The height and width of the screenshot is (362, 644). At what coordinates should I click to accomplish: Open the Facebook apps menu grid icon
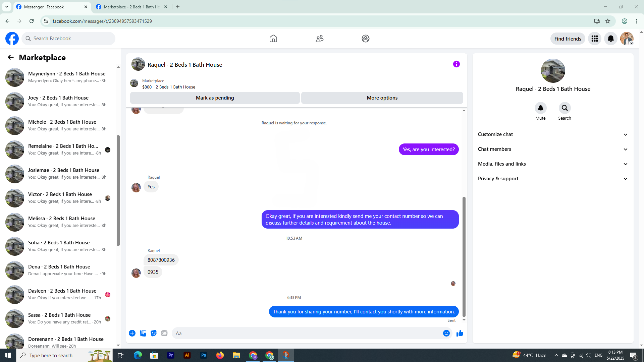(x=595, y=39)
